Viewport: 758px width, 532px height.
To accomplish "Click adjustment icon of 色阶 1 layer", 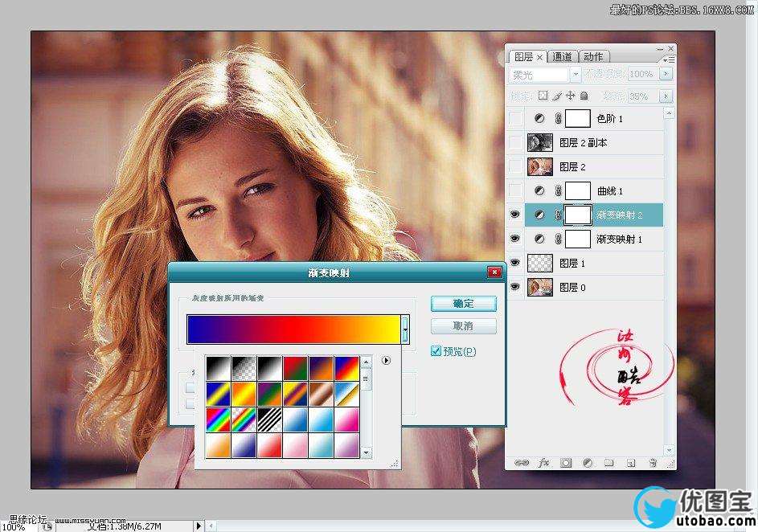I will click(539, 118).
